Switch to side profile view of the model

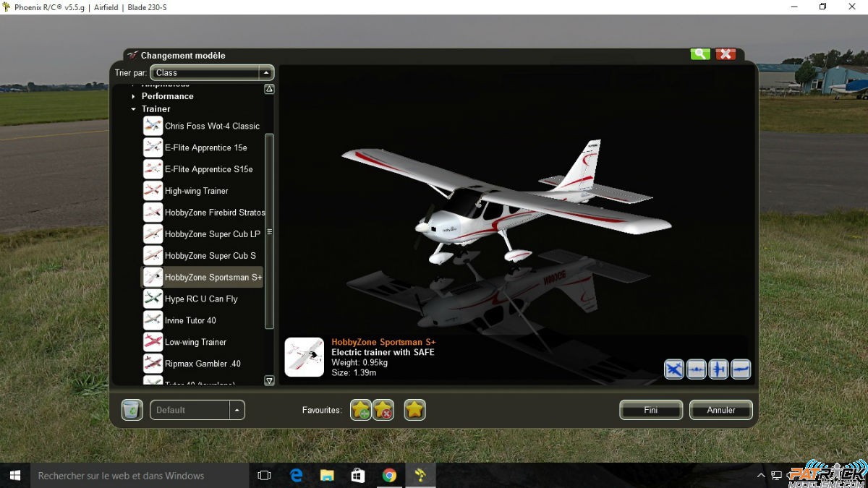coord(741,369)
